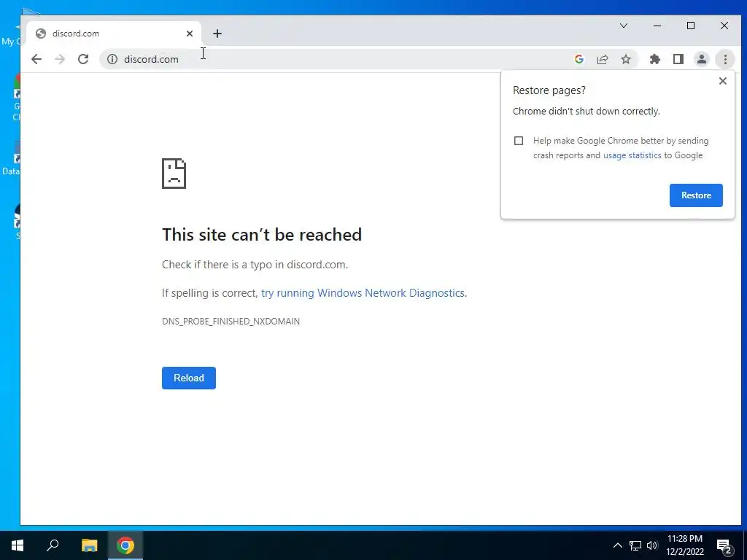Share this page using the share icon

[x=603, y=59]
